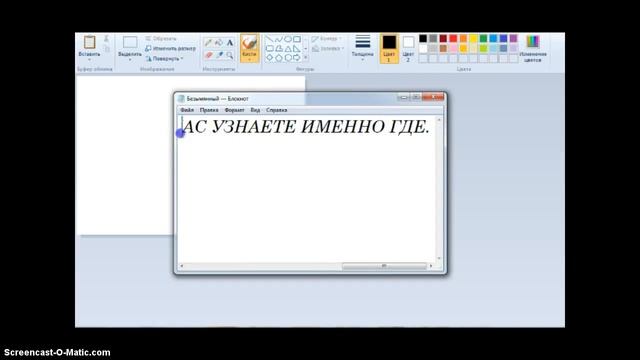This screenshot has height=360, width=640.
Task: Select the Oval shape in shapes gallery
Action: pos(288,39)
